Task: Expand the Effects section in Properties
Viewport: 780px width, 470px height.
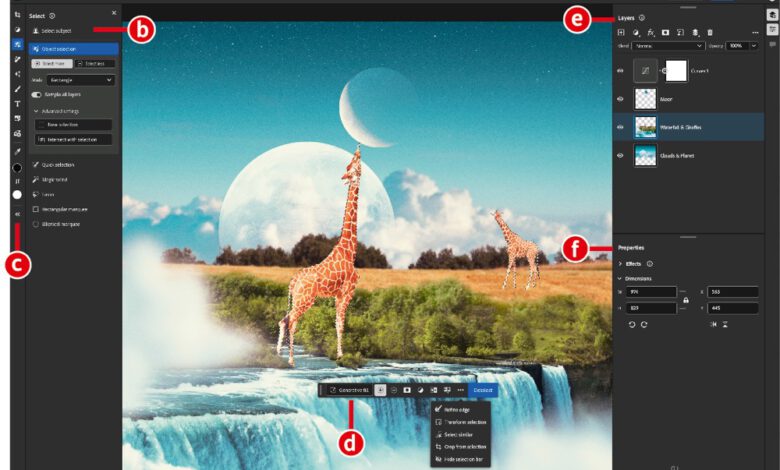Action: (620, 264)
